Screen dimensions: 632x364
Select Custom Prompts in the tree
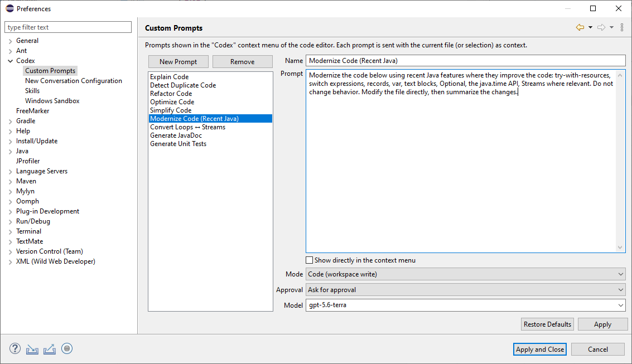click(50, 71)
